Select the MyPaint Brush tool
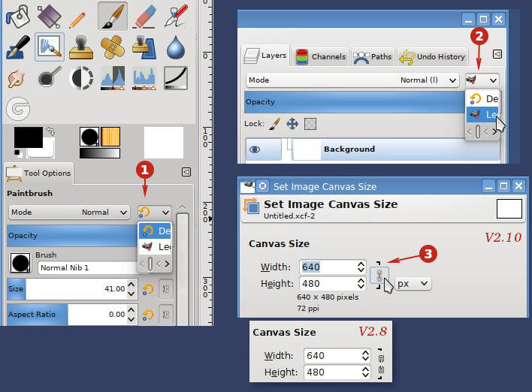The width and height of the screenshot is (532, 392). coord(49,47)
